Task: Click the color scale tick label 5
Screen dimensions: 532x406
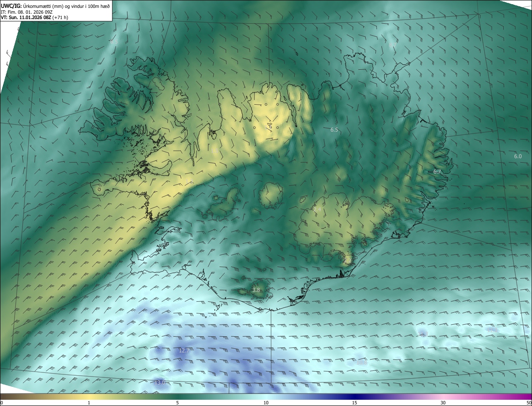Action: point(177,403)
